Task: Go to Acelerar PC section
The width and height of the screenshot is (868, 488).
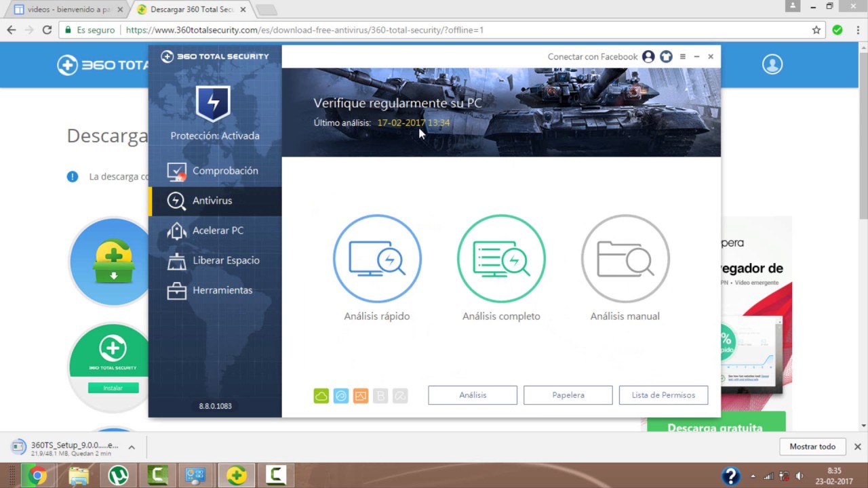Action: (215, 230)
